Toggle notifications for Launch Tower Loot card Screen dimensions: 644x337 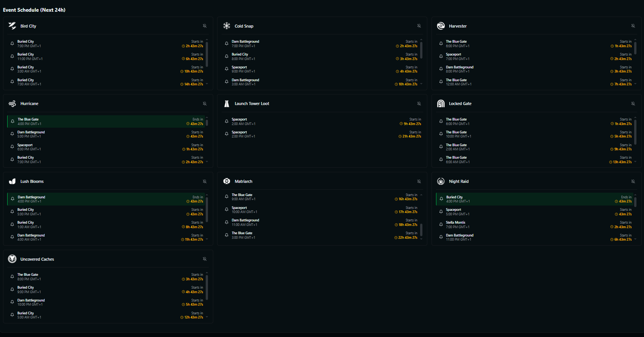pyautogui.click(x=419, y=104)
